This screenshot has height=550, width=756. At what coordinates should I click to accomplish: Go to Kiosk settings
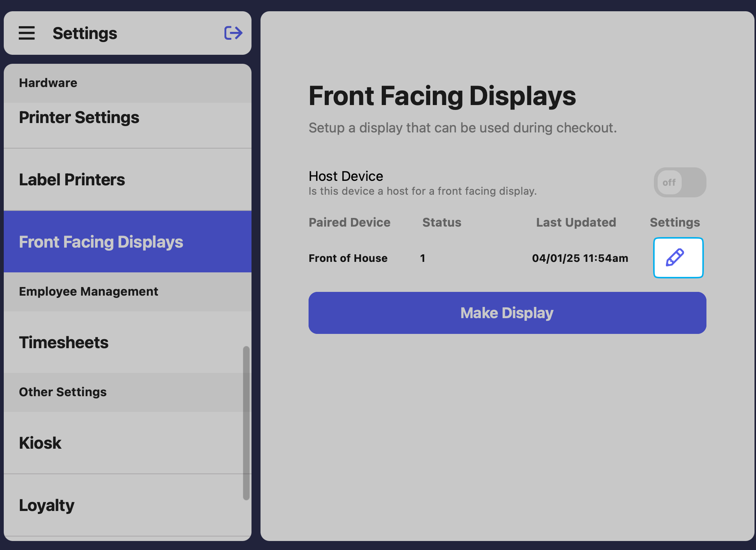coord(40,443)
